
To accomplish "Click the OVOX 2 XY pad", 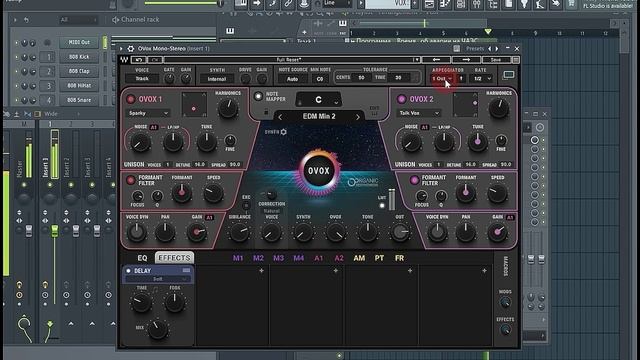I will [x=465, y=104].
